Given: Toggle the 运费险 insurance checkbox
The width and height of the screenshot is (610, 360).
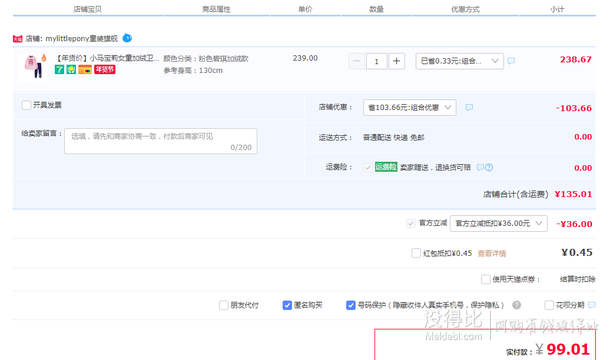Looking at the screenshot, I should coord(368,168).
